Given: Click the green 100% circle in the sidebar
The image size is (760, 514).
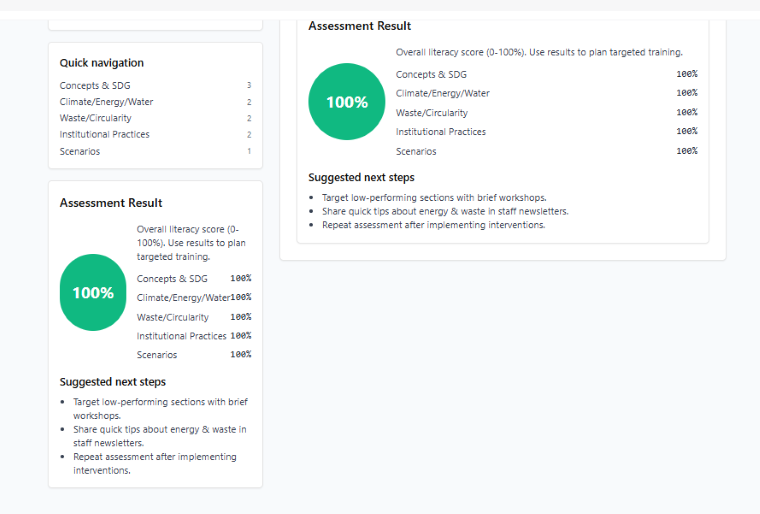Looking at the screenshot, I should click(x=93, y=293).
